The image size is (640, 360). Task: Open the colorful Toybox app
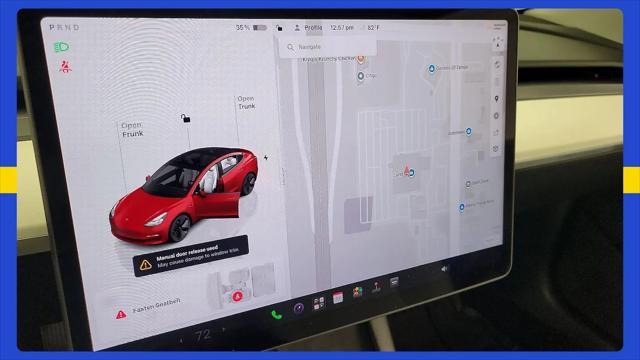358,292
